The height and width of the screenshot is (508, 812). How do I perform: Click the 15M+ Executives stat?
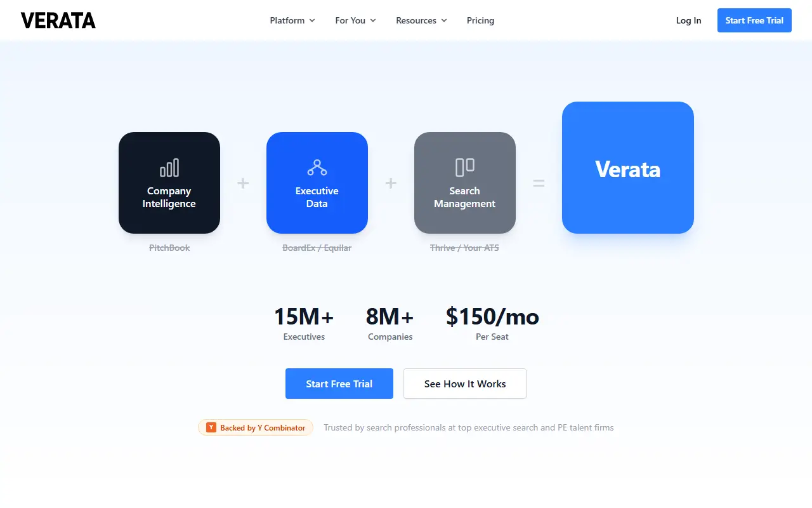(x=304, y=324)
